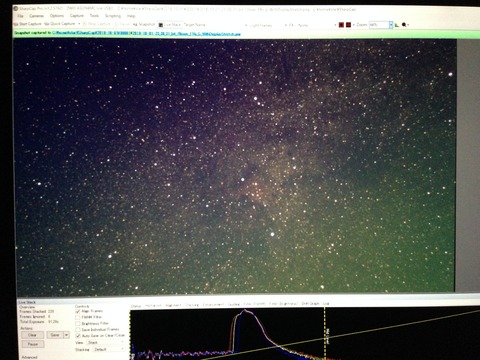The width and height of the screenshot is (480, 360).
Task: Click the first red toolbar icon
Action: click(x=341, y=25)
